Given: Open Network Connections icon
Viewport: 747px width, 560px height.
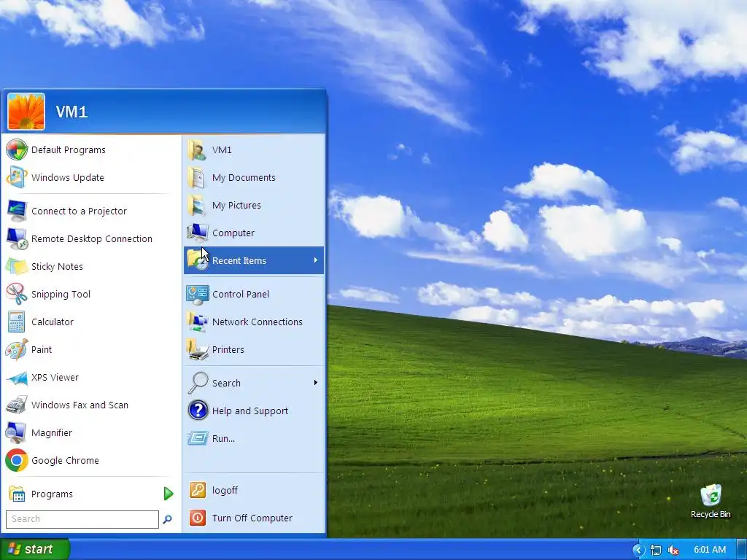Looking at the screenshot, I should [x=197, y=322].
